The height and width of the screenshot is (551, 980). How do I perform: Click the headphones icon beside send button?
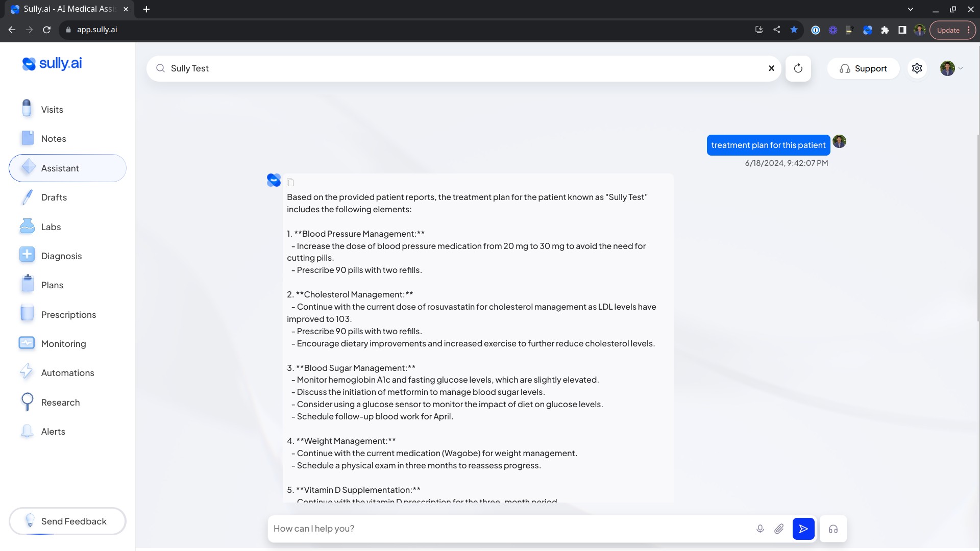(833, 529)
